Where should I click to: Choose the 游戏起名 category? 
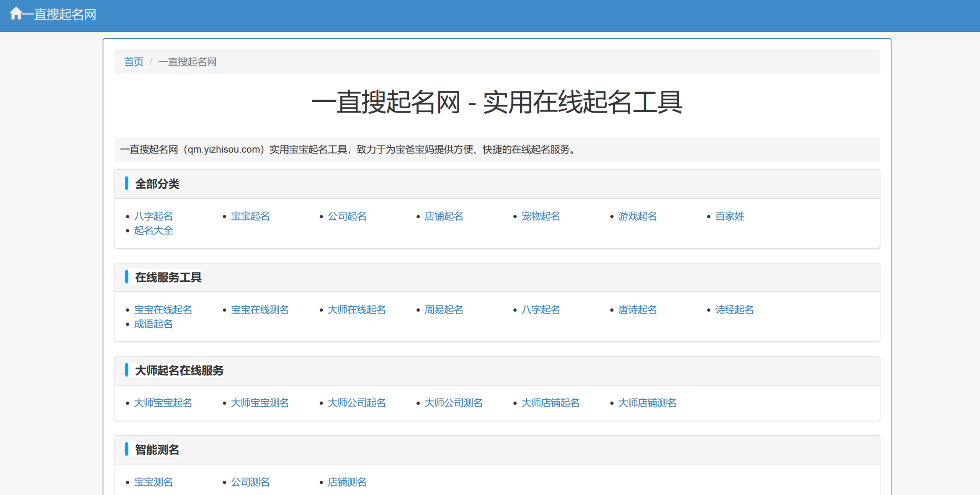638,216
